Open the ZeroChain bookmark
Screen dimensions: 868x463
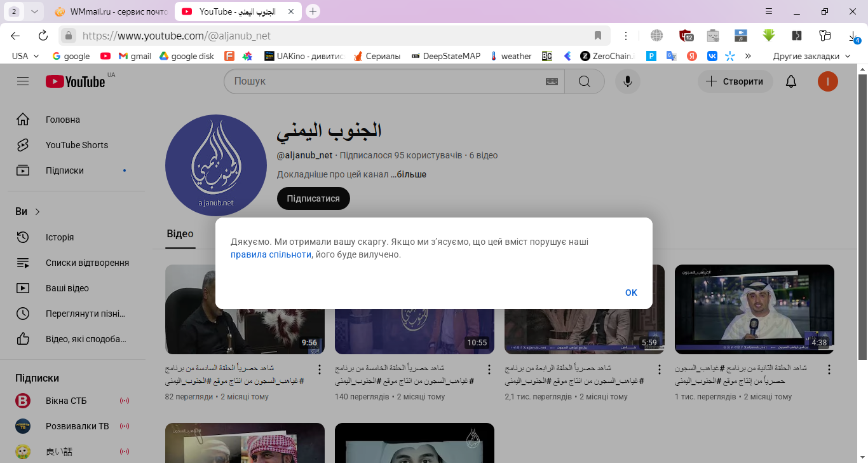coord(607,56)
